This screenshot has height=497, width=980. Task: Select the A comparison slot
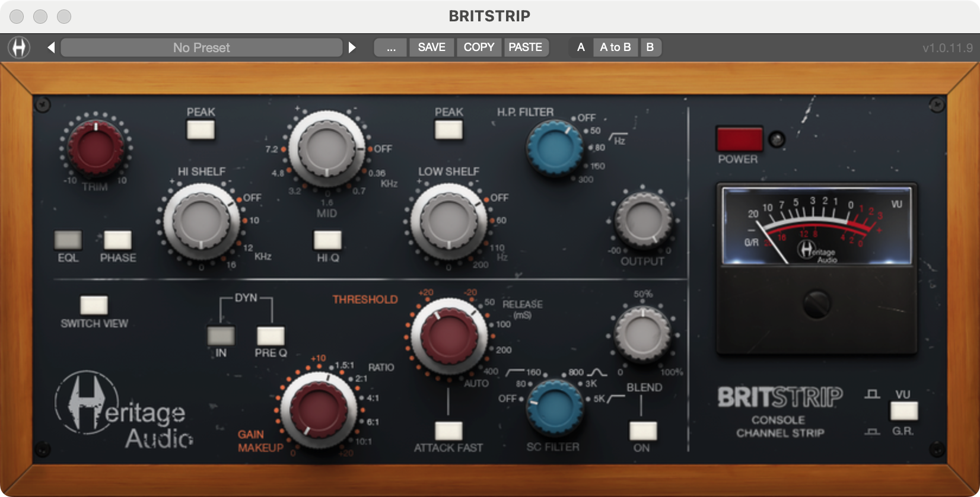(581, 47)
